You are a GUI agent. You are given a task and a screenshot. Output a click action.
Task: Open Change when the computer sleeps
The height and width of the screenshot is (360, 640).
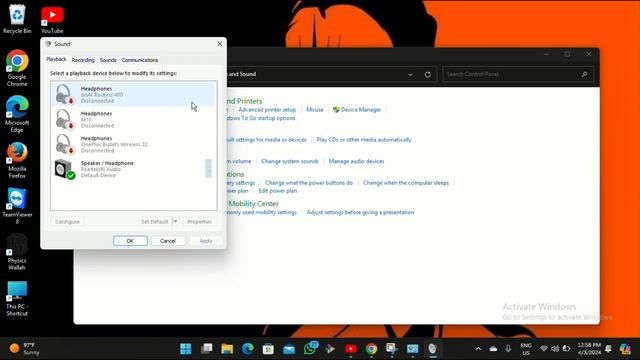coord(406,183)
